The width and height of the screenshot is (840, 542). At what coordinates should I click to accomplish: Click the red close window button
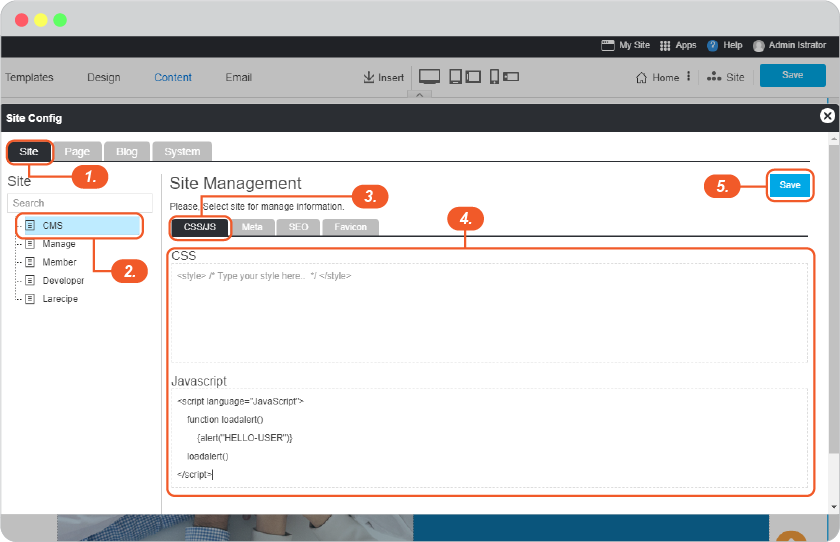click(21, 20)
